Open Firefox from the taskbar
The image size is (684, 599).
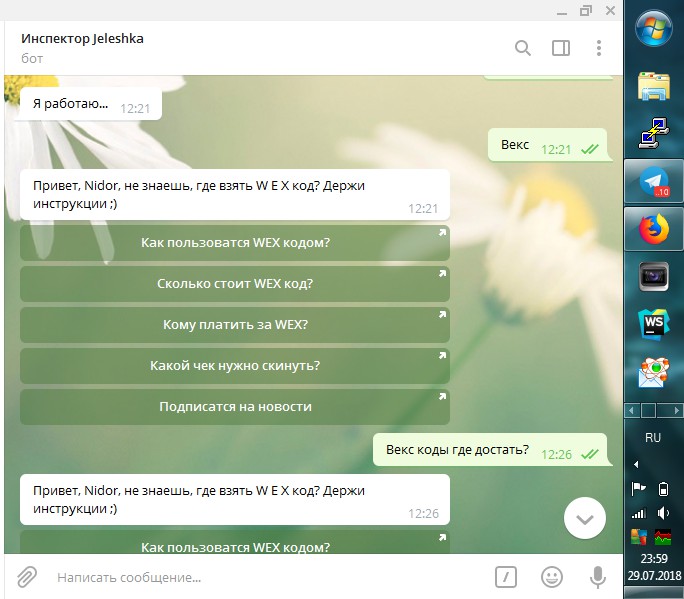point(654,229)
